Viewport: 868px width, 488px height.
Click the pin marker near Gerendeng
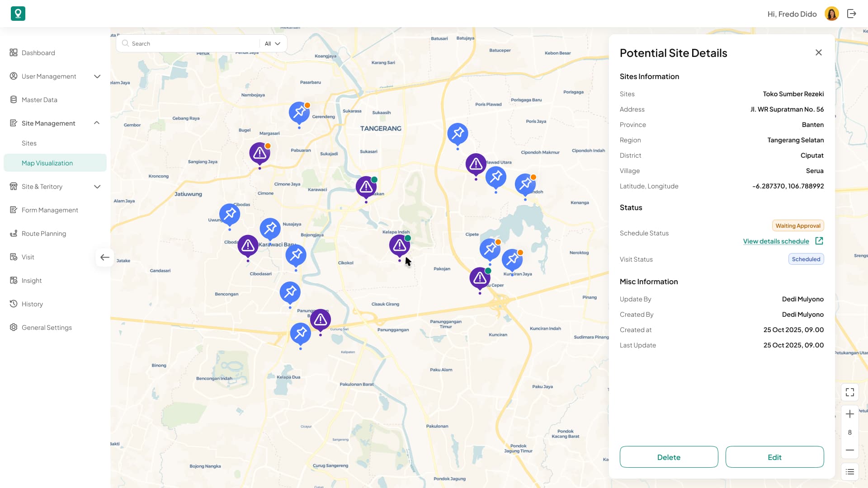click(299, 113)
